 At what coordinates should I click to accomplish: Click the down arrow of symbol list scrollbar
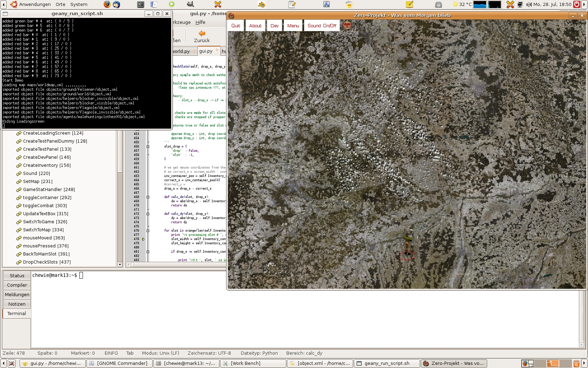coord(120,265)
